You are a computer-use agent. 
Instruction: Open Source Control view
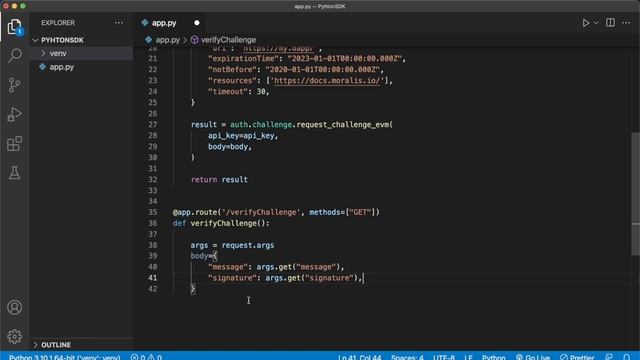(15, 85)
